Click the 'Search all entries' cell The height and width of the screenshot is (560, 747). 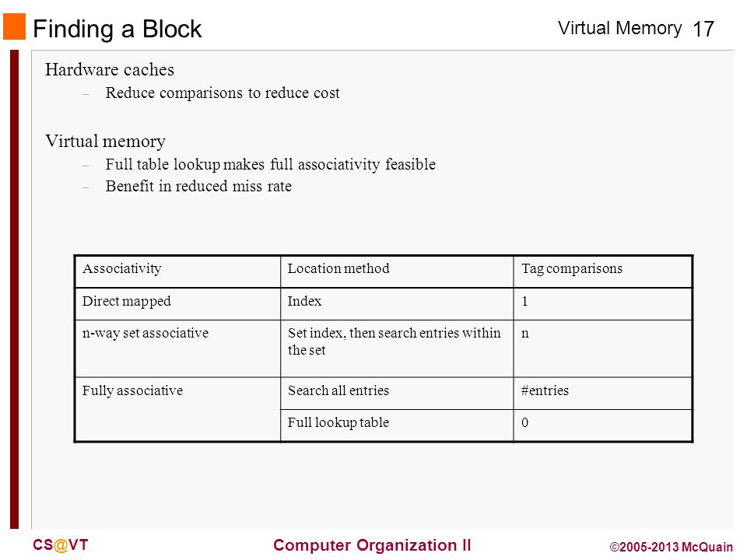pos(397,394)
